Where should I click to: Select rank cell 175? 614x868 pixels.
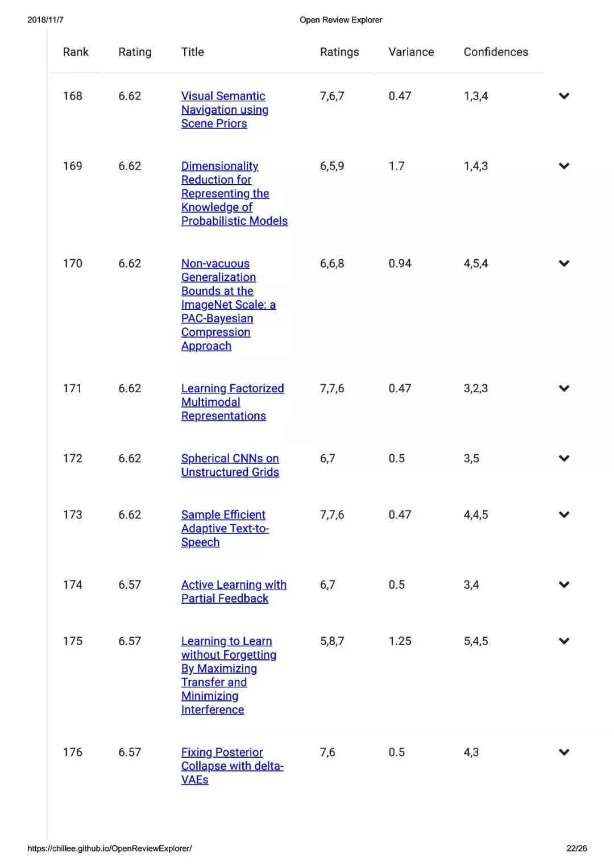(x=72, y=641)
